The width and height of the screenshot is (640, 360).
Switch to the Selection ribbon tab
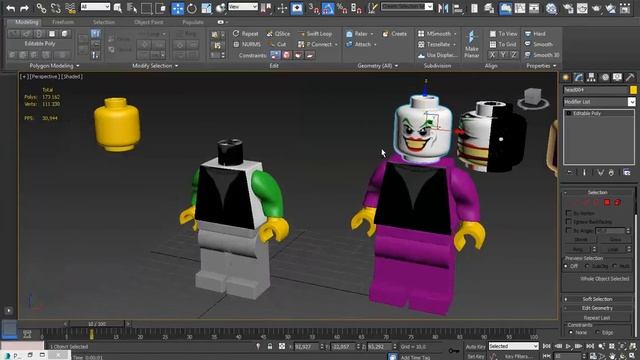pos(104,22)
